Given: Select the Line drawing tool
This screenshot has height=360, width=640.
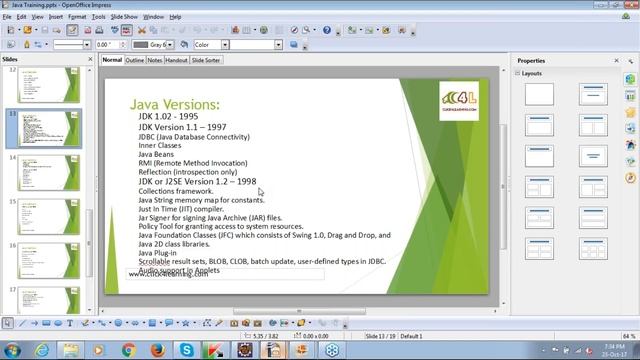Looking at the screenshot, I should [22, 323].
